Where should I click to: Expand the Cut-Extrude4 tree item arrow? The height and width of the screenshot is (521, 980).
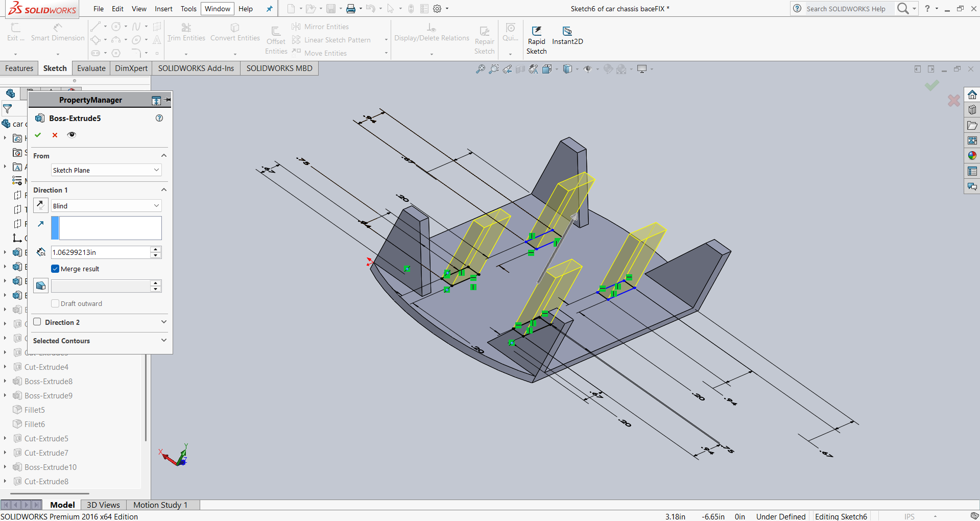[x=5, y=367]
